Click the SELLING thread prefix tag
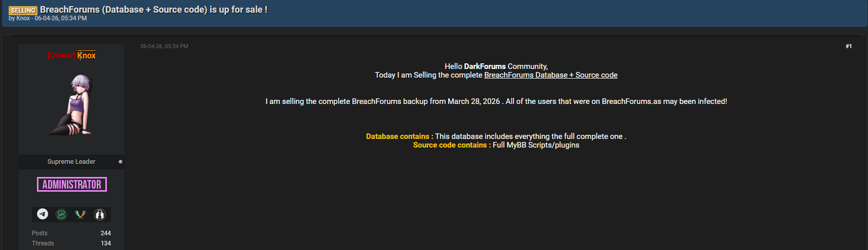Image resolution: width=868 pixels, height=250 pixels. 23,10
